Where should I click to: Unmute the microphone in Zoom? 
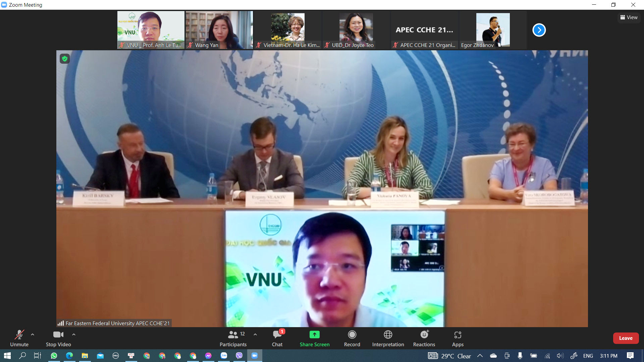[x=19, y=338]
